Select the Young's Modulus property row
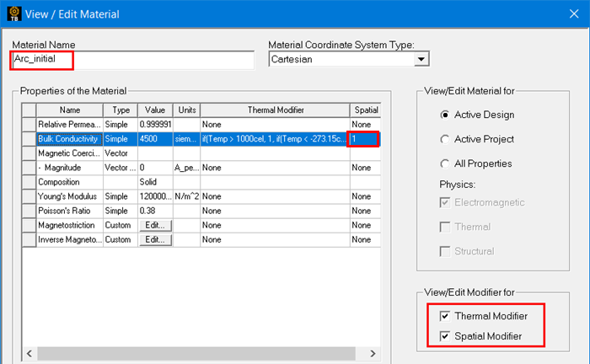 (69, 196)
